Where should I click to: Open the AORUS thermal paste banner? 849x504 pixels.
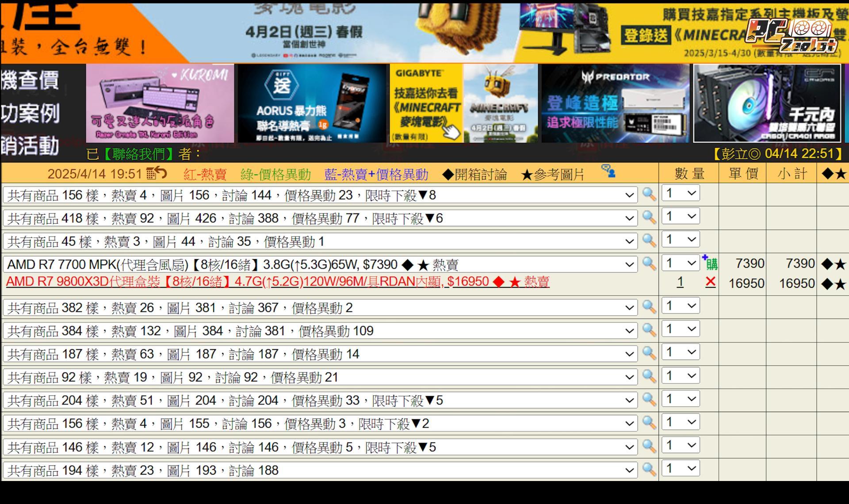312,103
